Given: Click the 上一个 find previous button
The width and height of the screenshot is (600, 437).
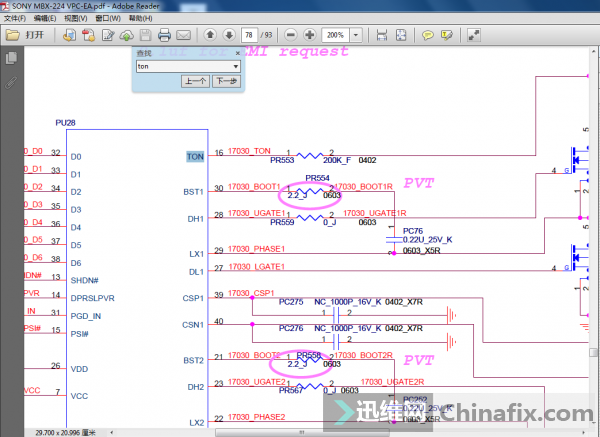Looking at the screenshot, I should (196, 81).
